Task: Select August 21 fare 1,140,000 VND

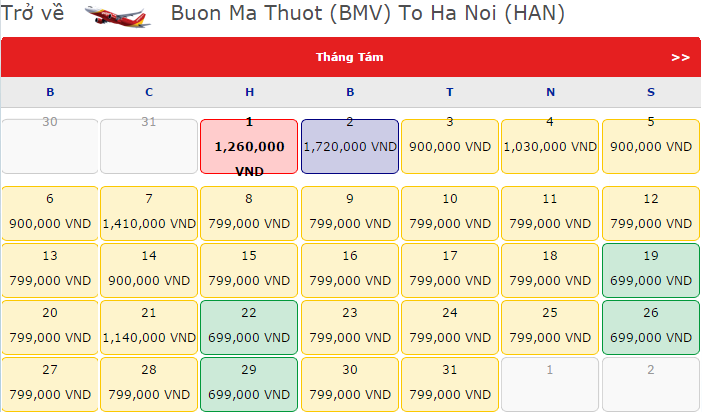Action: tap(149, 327)
